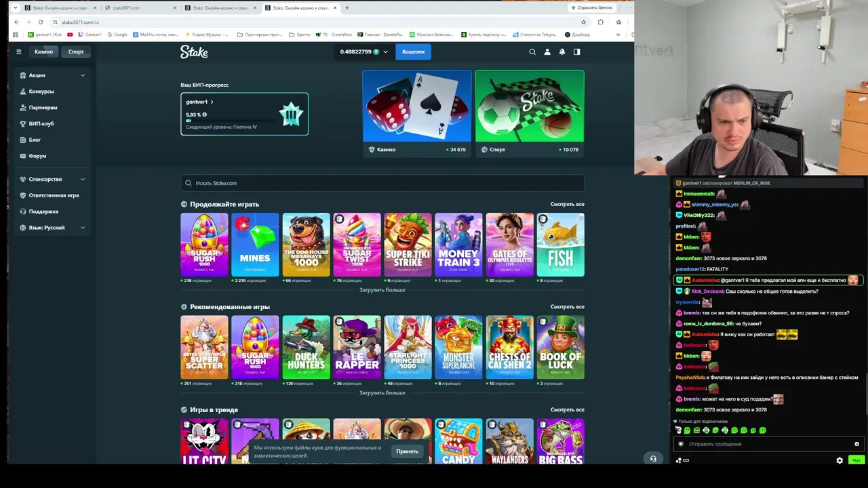This screenshot has width=868, height=488.
Task: Open the search magnifier icon in header
Action: pos(532,52)
